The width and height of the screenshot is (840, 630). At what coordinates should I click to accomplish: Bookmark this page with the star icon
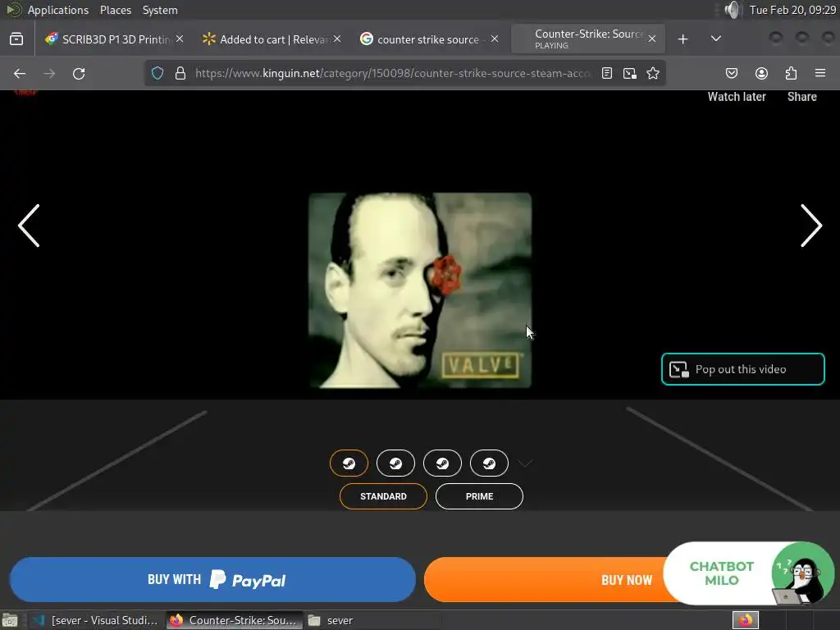[652, 73]
